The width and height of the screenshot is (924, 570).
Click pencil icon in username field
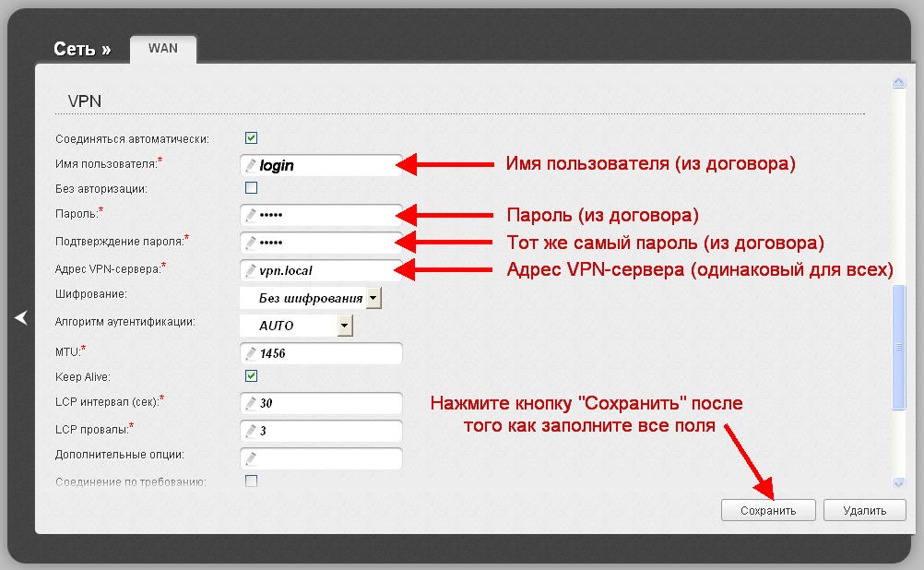pos(249,165)
